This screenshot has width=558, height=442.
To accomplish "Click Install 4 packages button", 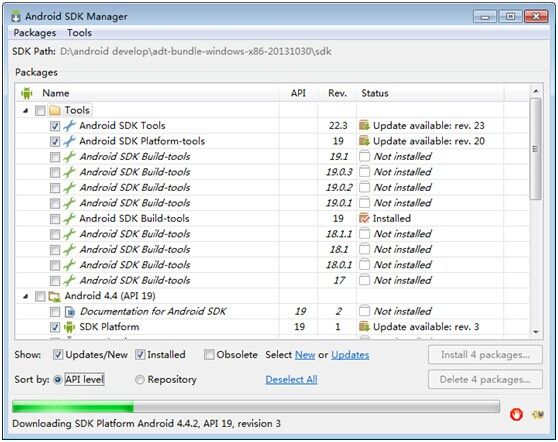I will [485, 354].
